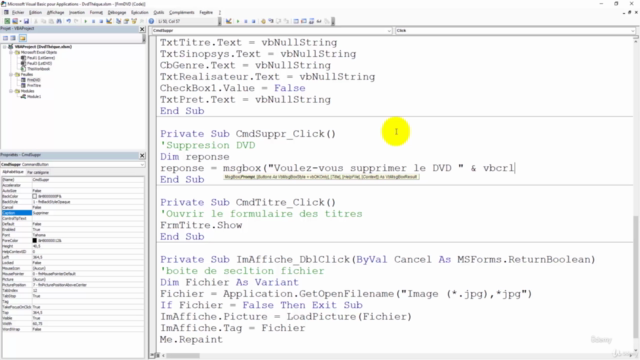Click View Object icon in Project panel
The height and width of the screenshot is (360, 640).
point(13,38)
